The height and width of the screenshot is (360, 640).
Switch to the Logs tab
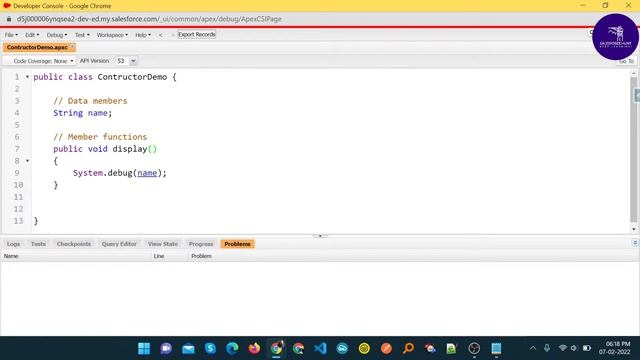(13, 244)
